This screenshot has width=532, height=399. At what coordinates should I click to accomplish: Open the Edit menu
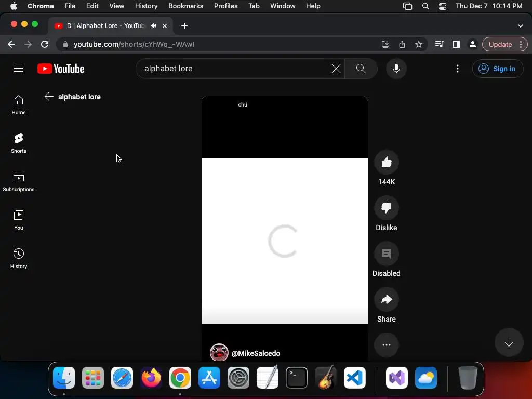(92, 6)
